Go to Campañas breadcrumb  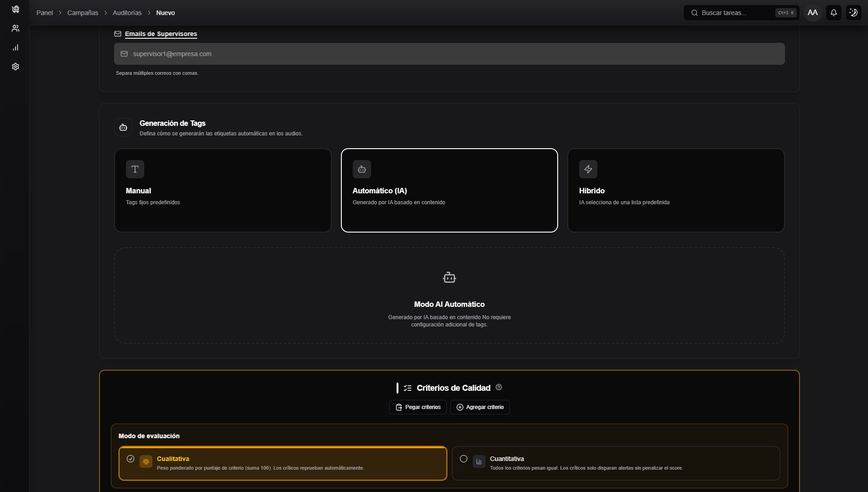pyautogui.click(x=83, y=13)
